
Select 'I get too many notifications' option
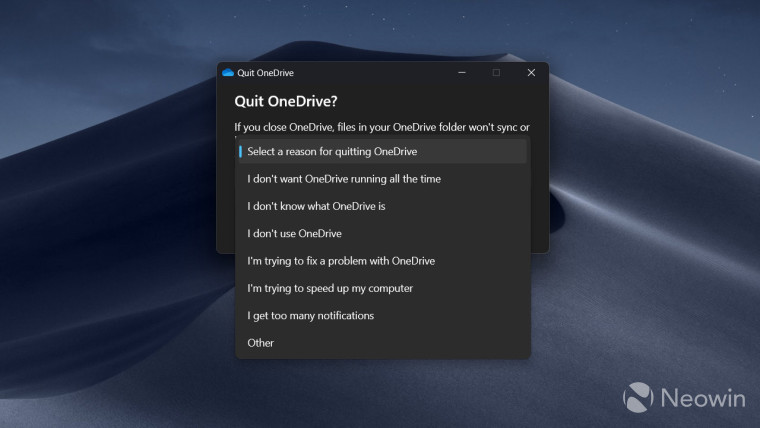coord(382,316)
